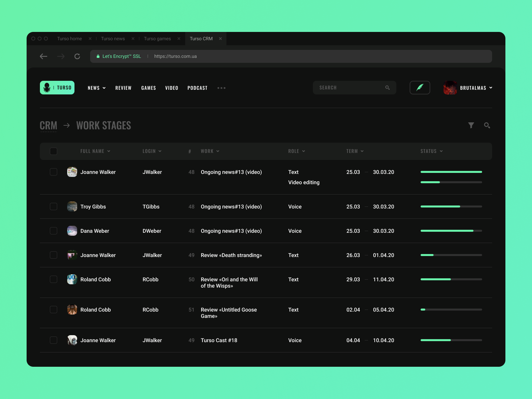532x399 pixels.
Task: Click the browser reload icon
Action: coord(77,56)
